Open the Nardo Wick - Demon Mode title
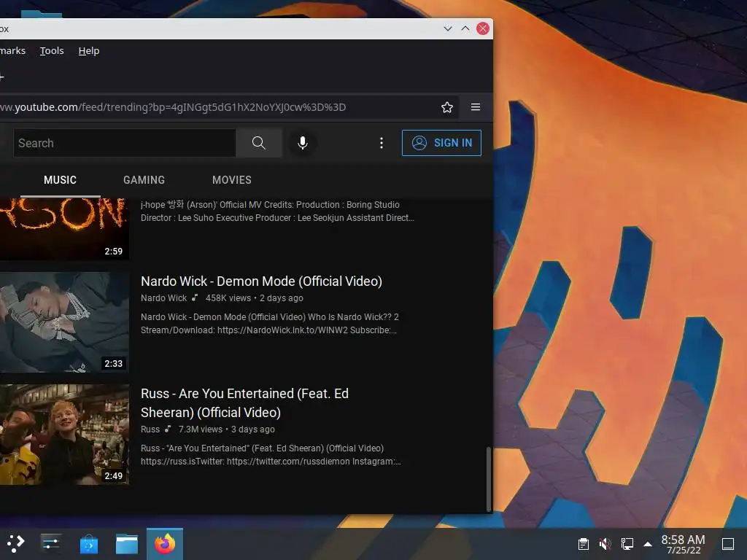The height and width of the screenshot is (560, 747). click(x=261, y=281)
